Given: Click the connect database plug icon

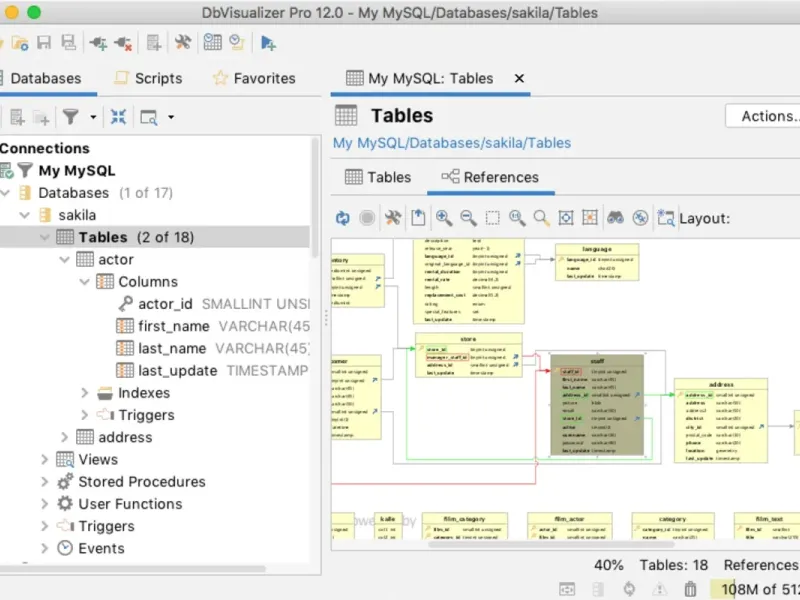Looking at the screenshot, I should pyautogui.click(x=98, y=42).
